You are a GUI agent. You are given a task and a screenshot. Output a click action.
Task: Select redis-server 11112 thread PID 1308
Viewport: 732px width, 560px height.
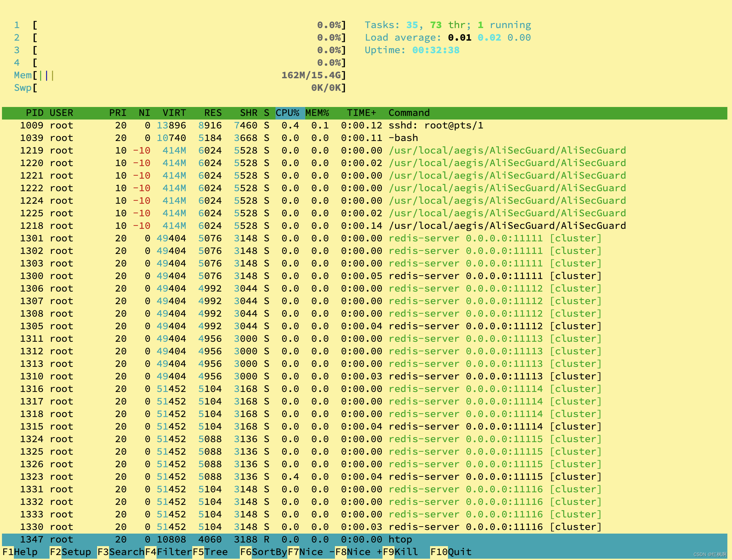364,314
